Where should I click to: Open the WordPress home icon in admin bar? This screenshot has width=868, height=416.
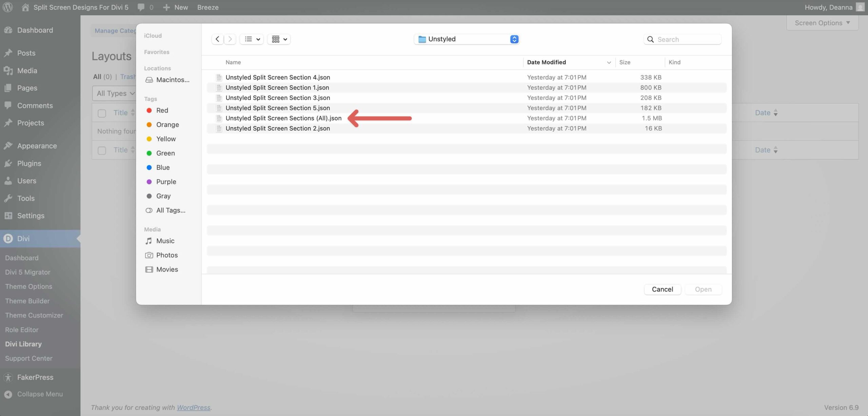pyautogui.click(x=25, y=7)
